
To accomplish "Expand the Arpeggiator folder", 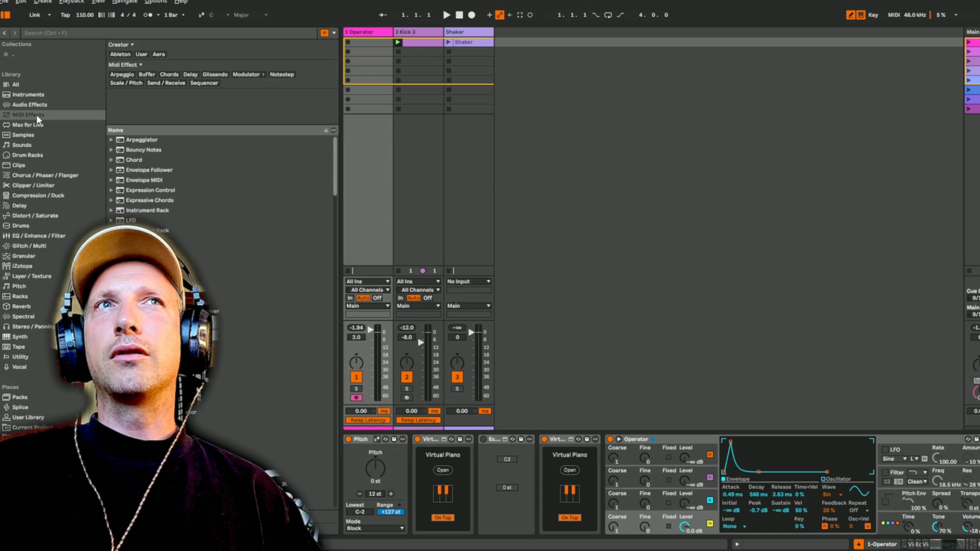I will click(x=111, y=140).
